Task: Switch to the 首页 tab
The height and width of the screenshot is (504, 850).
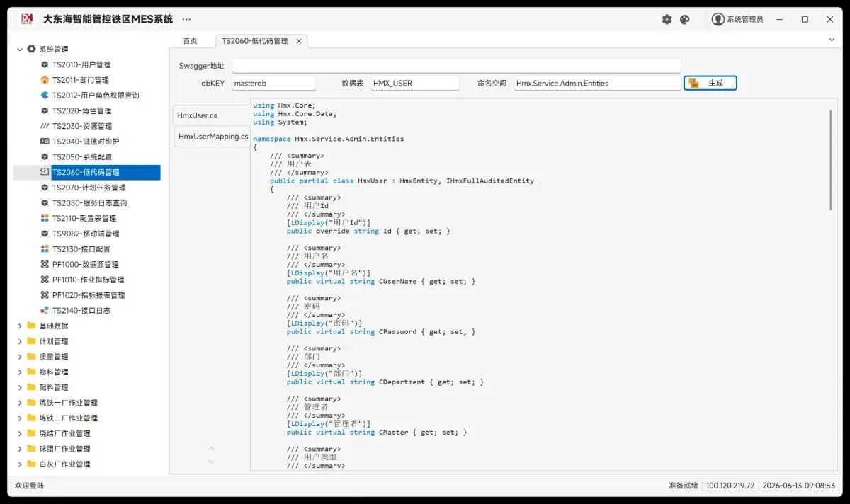Action: click(190, 41)
